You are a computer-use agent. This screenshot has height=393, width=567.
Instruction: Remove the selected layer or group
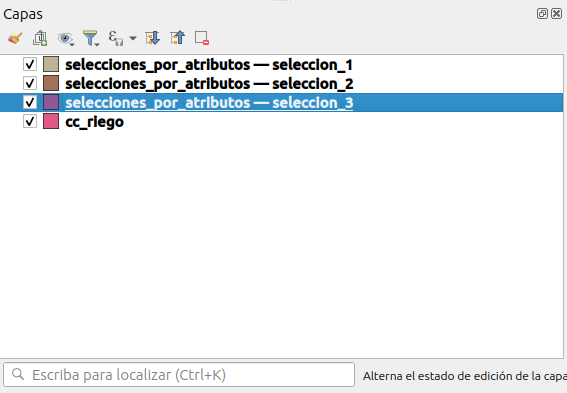202,38
